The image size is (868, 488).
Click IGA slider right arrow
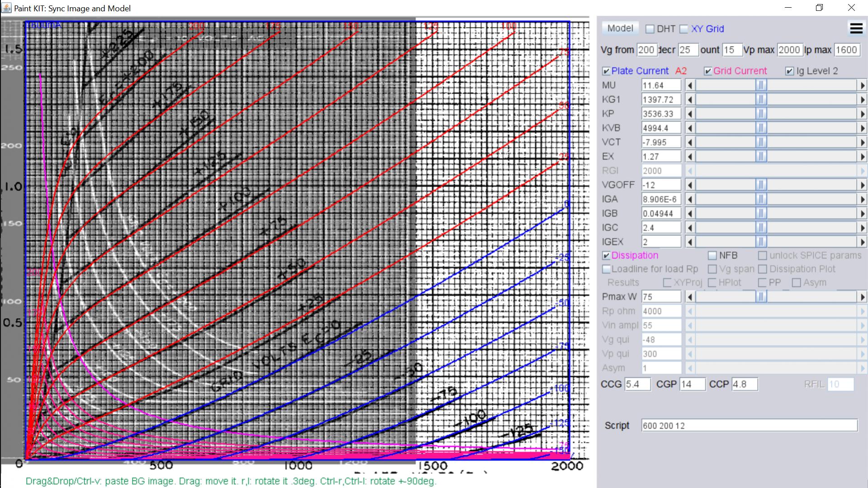pos(862,199)
